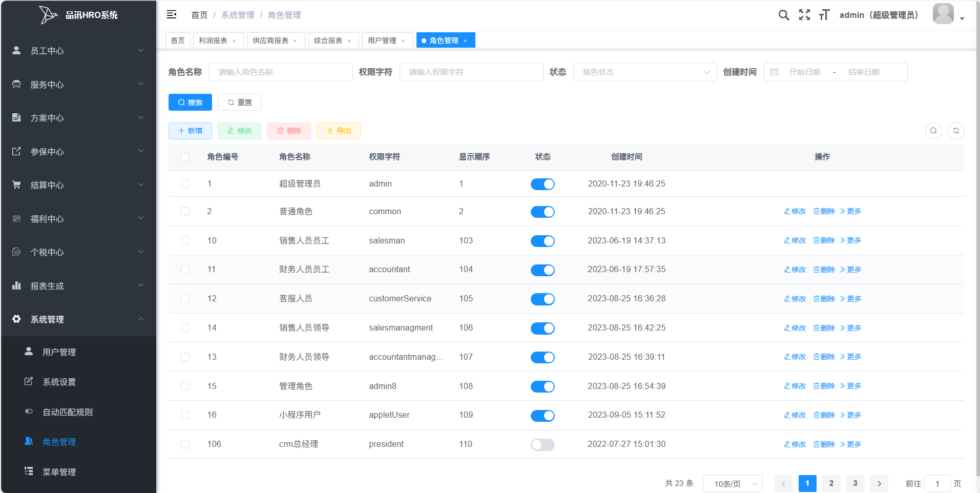
Task: Open the font size setting icon
Action: pos(824,15)
